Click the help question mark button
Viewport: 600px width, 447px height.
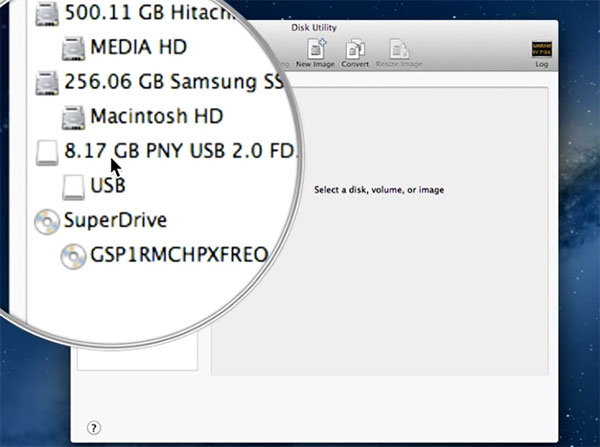point(94,427)
